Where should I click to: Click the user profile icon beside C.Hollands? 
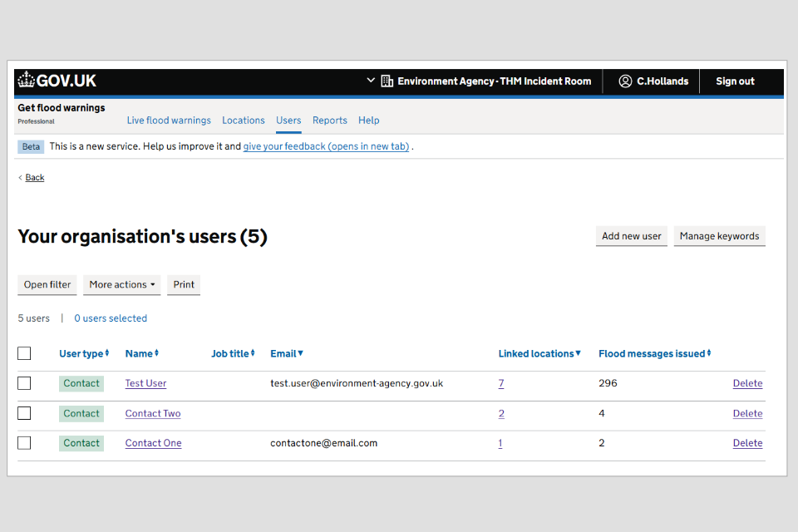[625, 81]
